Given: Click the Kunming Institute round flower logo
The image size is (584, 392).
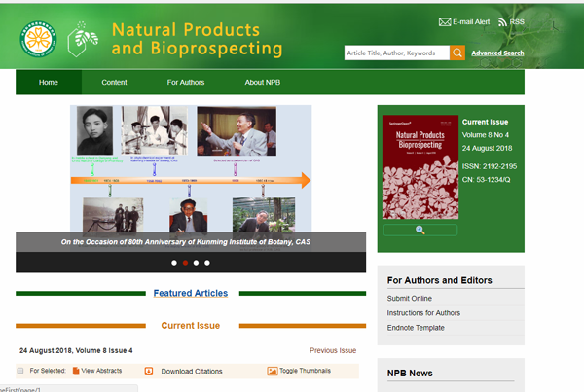Looking at the screenshot, I should click(38, 39).
